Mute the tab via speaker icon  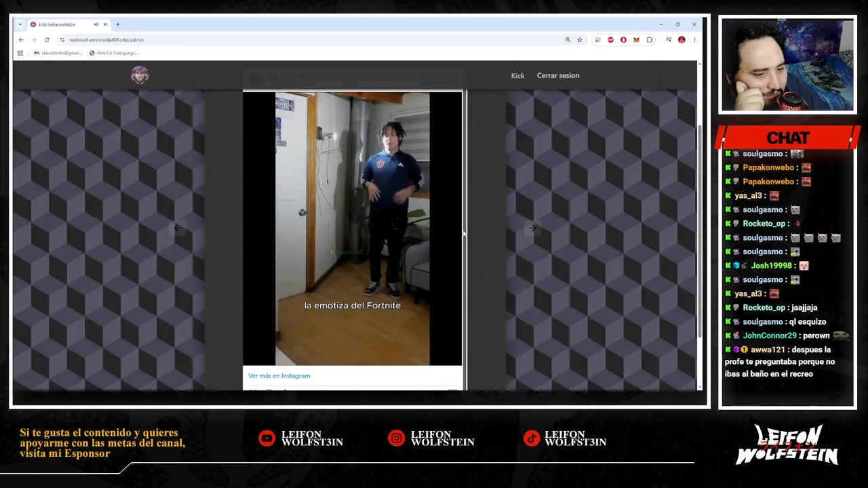(x=96, y=24)
